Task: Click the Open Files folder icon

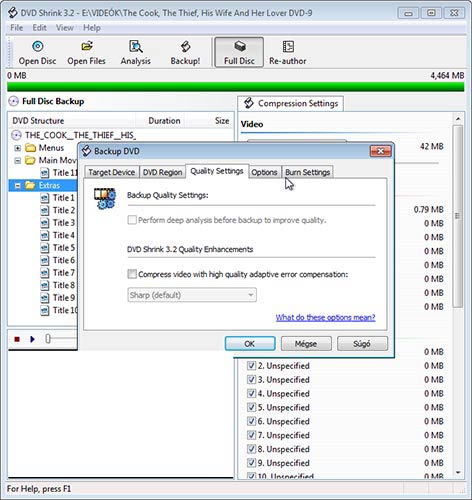Action: pos(87,46)
